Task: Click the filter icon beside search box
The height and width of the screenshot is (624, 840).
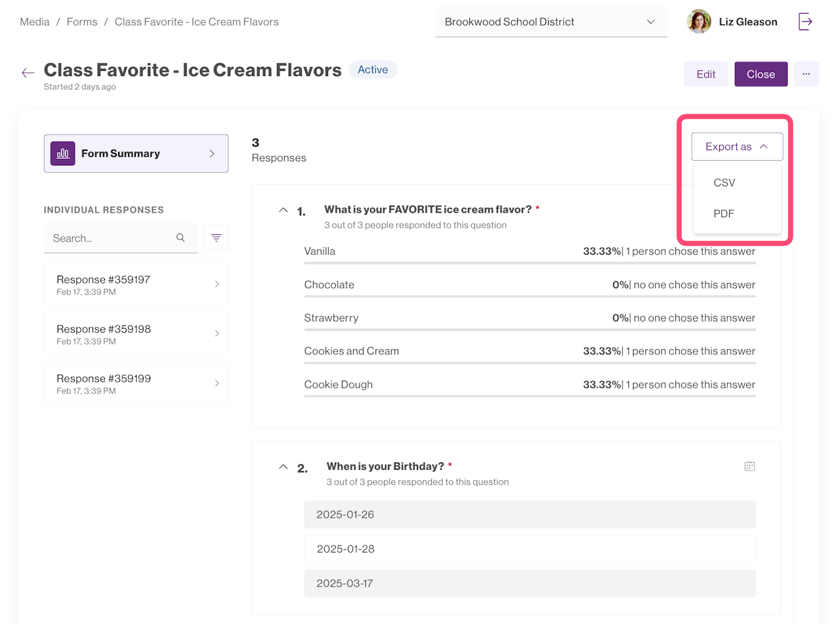Action: pyautogui.click(x=216, y=238)
